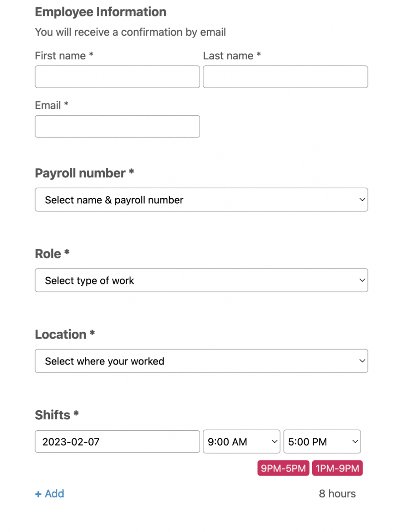Click the chevron on the 9:00 AM selector
This screenshot has width=415, height=532.
click(x=274, y=442)
